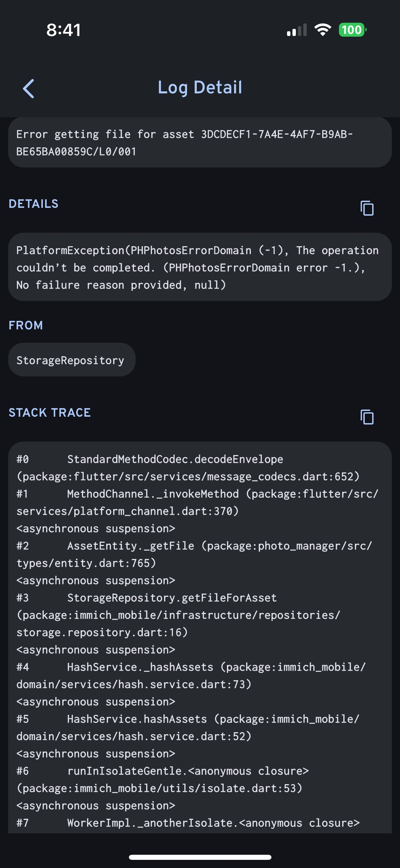Screen dimensions: 400x868
Task: Tap the 8:41 clock in status bar
Action: 64,30
